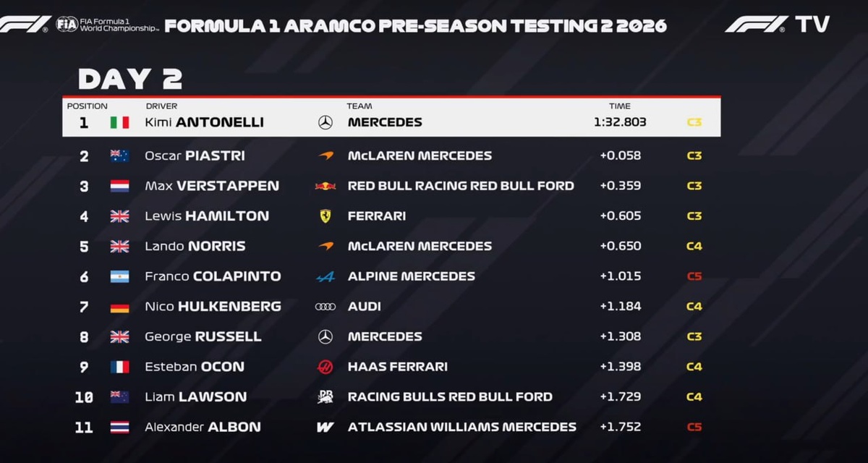The height and width of the screenshot is (463, 868).
Task: Click Antonelli's 1:32.803 lap time
Action: 620,122
